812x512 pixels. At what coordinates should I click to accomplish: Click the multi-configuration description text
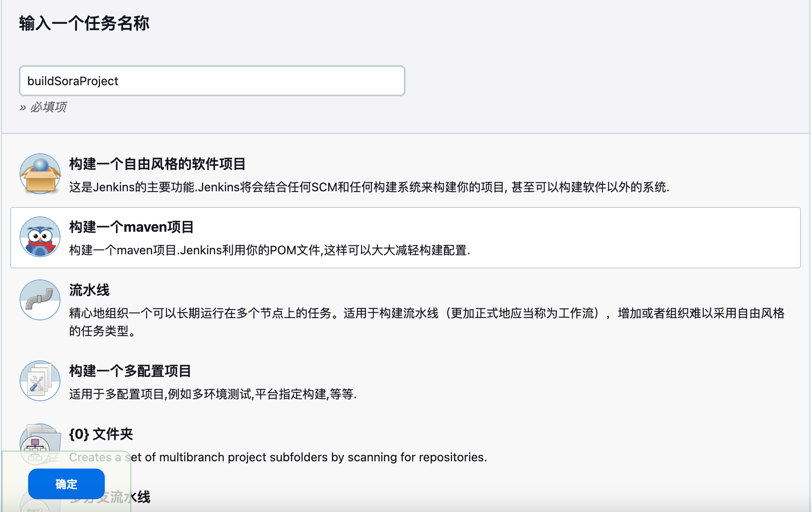213,394
